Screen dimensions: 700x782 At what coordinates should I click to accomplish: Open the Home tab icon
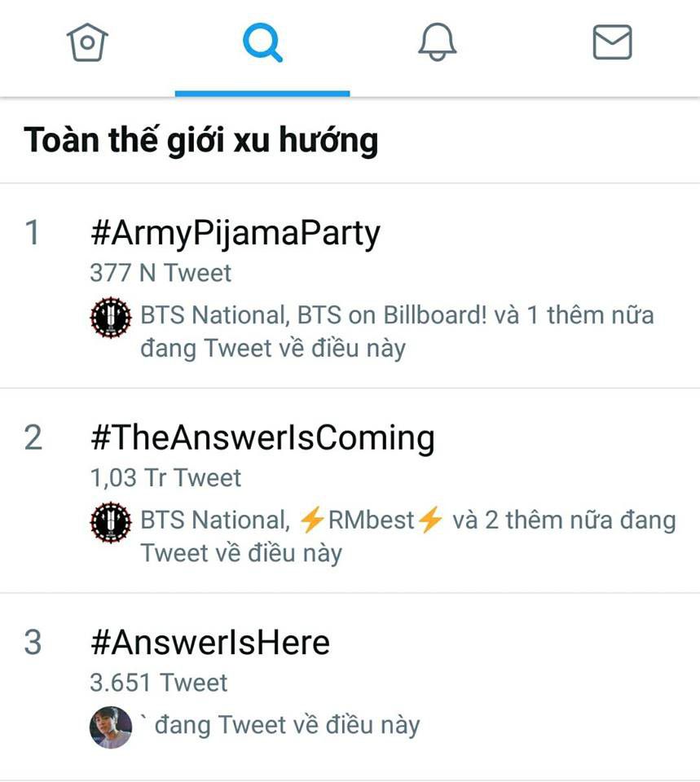tap(87, 42)
